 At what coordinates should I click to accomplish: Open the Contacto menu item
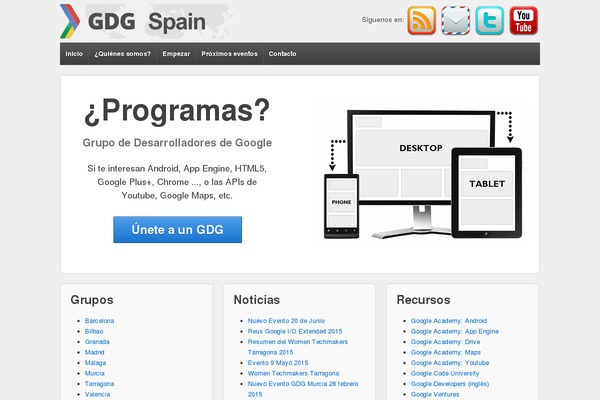point(282,54)
